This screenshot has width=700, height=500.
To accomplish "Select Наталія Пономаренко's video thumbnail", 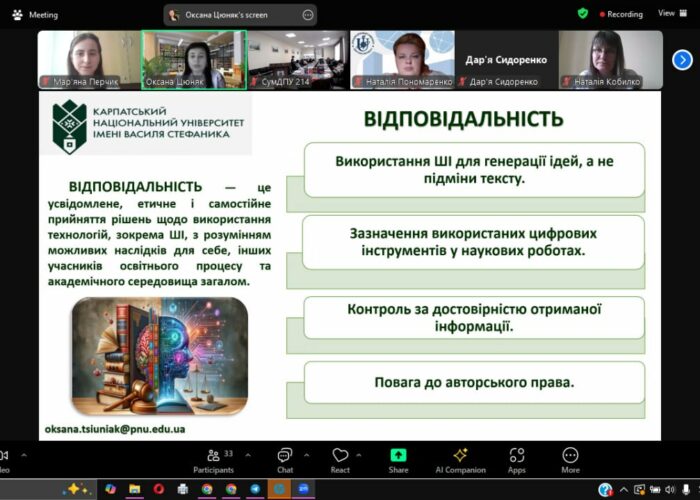I will 402,59.
